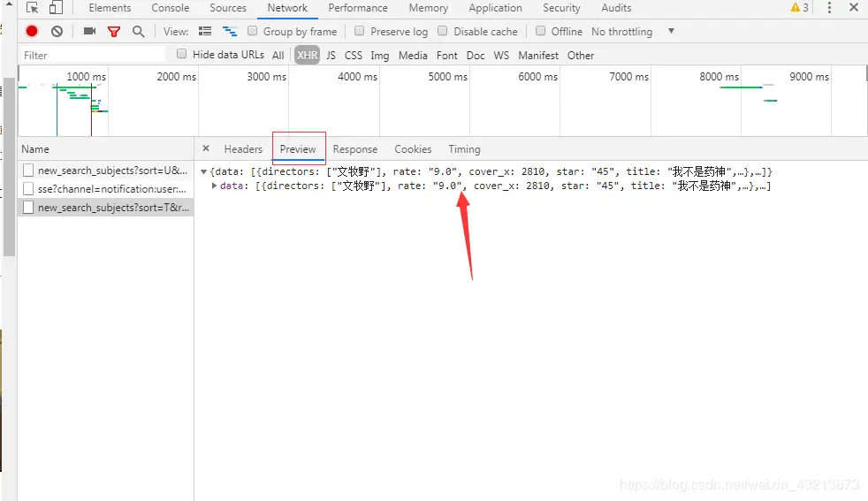The image size is (868, 501).
Task: Enable Group by frame checkbox
Action: click(x=253, y=31)
